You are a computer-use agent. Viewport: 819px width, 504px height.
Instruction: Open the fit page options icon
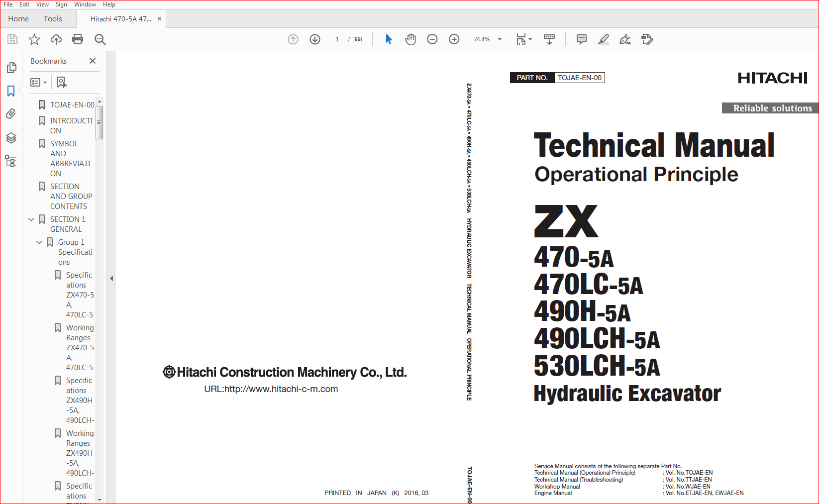pyautogui.click(x=521, y=39)
